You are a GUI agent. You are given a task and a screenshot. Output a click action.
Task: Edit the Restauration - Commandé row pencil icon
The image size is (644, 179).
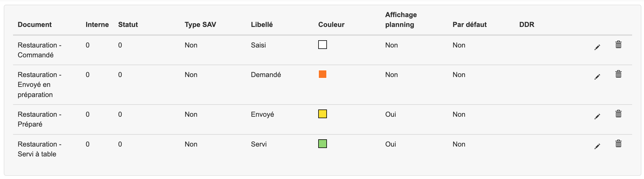[597, 47]
